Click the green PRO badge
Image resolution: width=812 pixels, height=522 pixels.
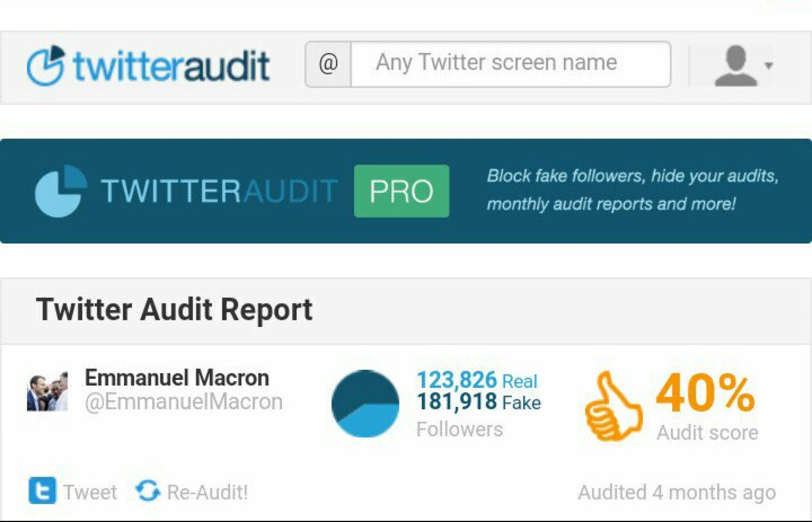pos(402,191)
